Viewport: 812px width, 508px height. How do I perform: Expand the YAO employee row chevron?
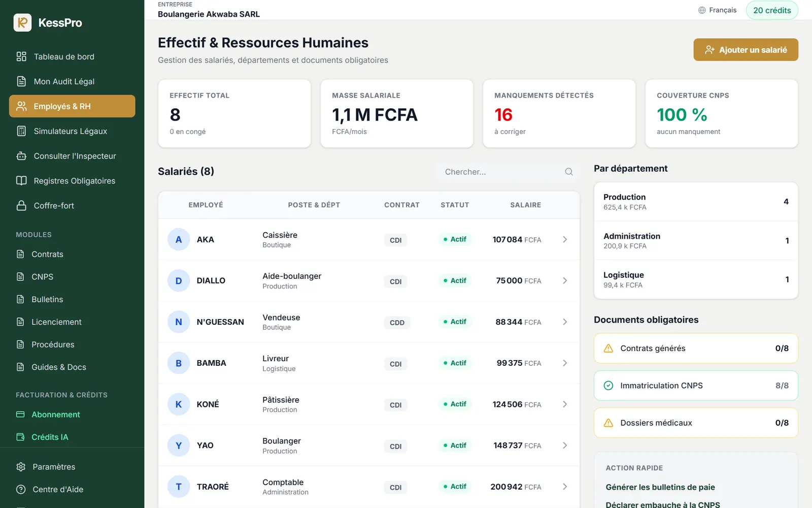565,445
